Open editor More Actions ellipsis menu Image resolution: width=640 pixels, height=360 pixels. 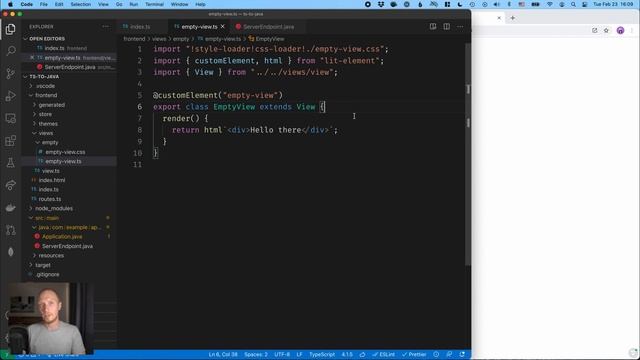point(460,27)
